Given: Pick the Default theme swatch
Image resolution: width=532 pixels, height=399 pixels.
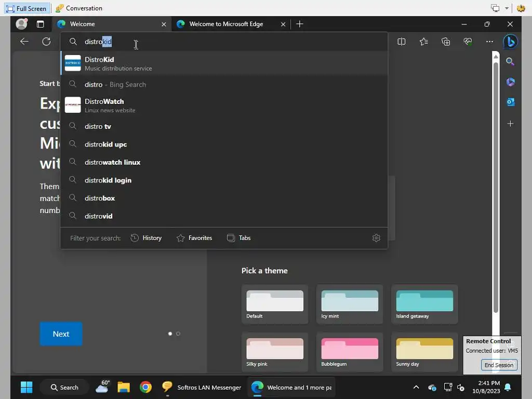Looking at the screenshot, I should pos(275,304).
